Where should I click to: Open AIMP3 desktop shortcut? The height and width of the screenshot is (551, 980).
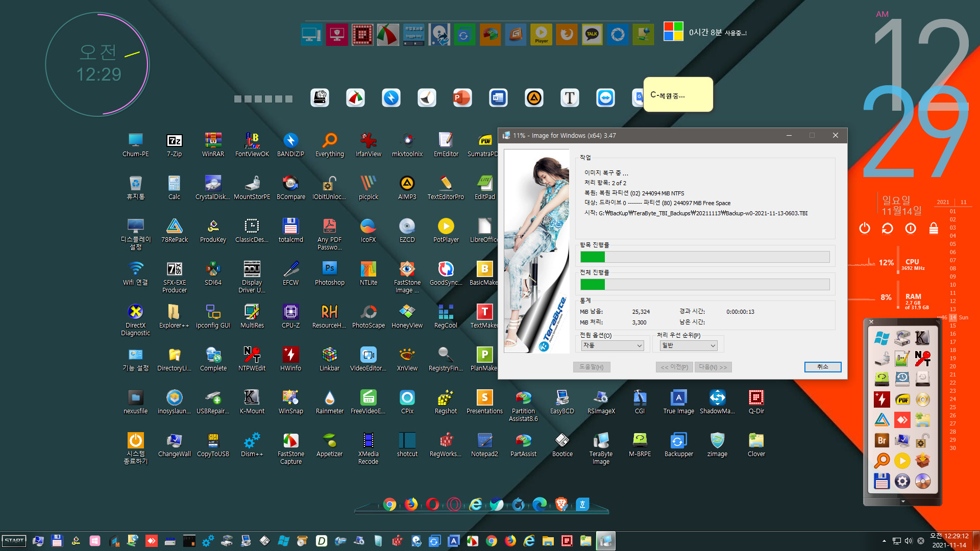(407, 188)
